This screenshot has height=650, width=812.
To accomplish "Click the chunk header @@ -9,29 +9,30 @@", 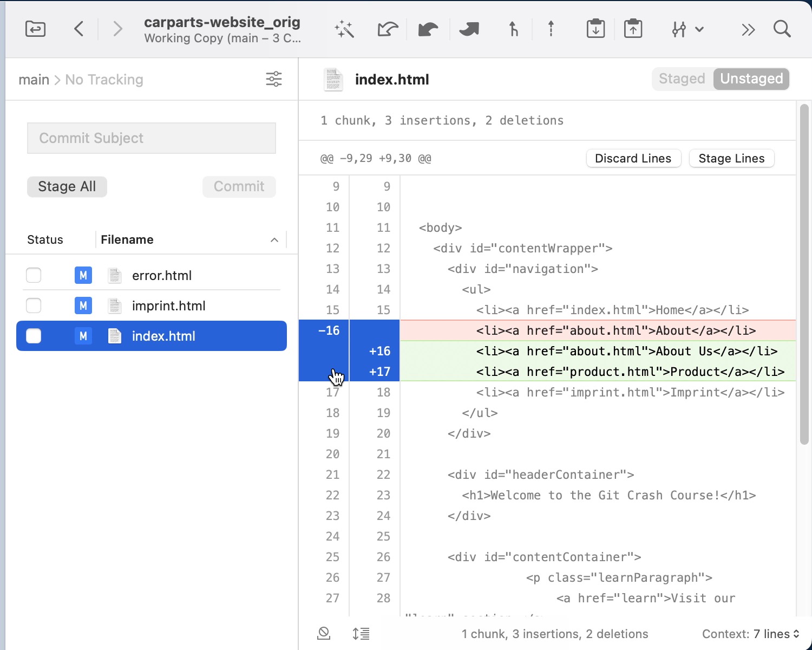I will 376,159.
